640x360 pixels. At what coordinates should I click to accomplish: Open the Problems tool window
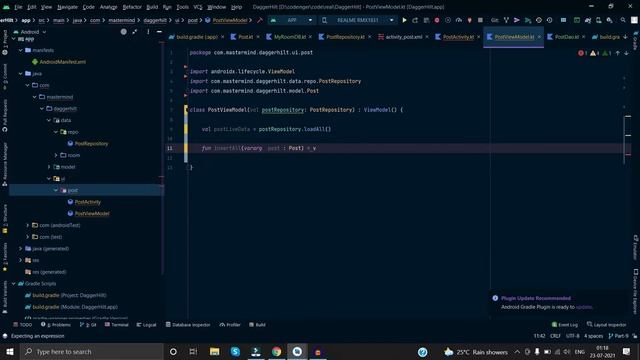point(56,325)
